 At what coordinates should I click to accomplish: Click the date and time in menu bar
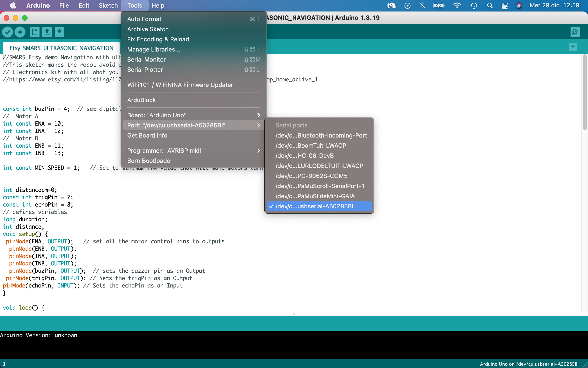click(554, 5)
